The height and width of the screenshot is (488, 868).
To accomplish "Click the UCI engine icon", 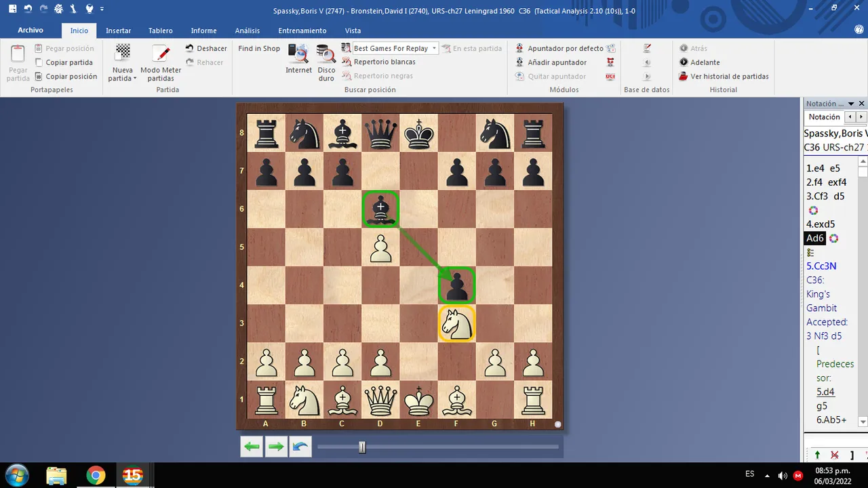I will (610, 77).
